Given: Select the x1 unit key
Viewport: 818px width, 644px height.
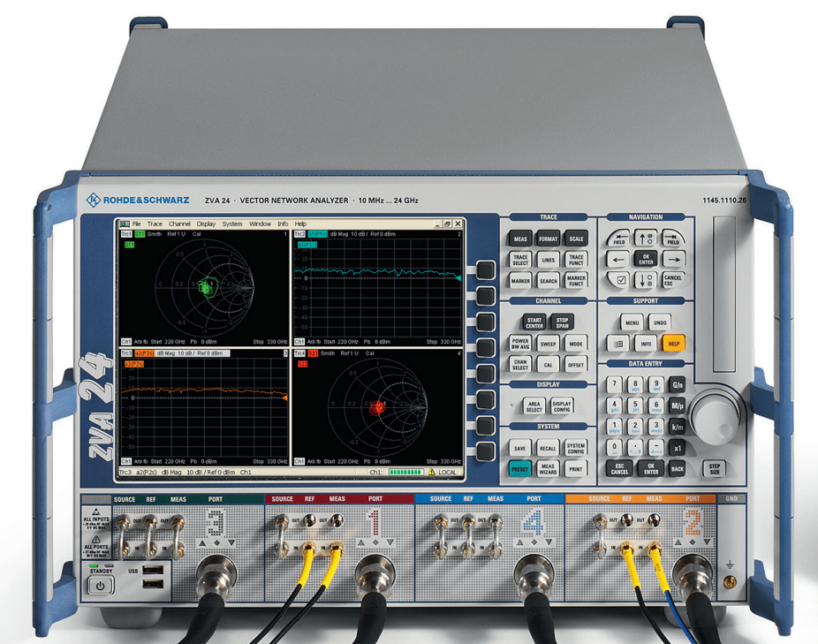Looking at the screenshot, I should pyautogui.click(x=678, y=448).
